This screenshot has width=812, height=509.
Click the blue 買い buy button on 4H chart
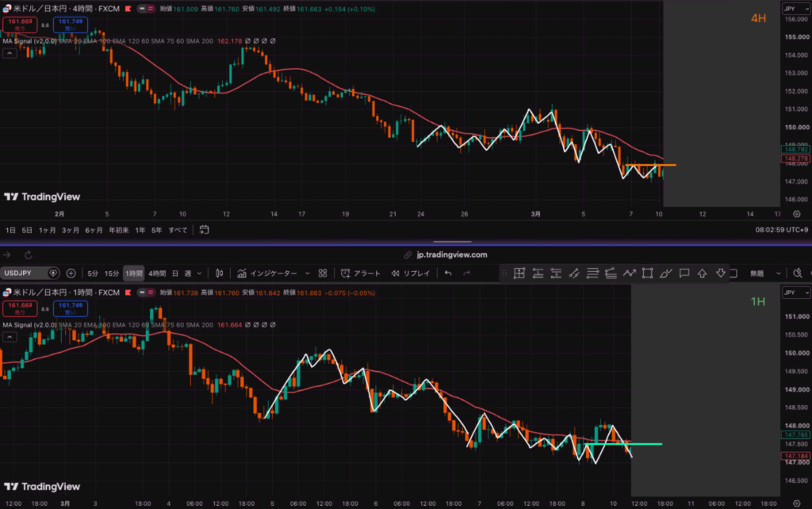71,25
